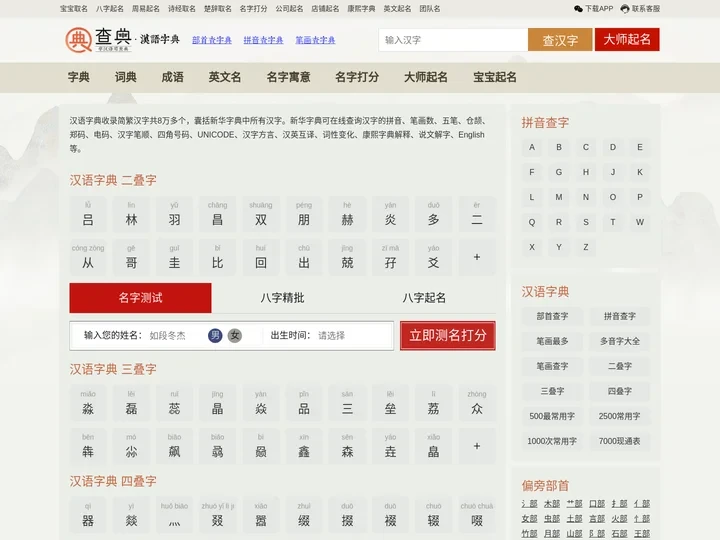Select pinyin letter Q
The height and width of the screenshot is (540, 720).
tap(532, 222)
